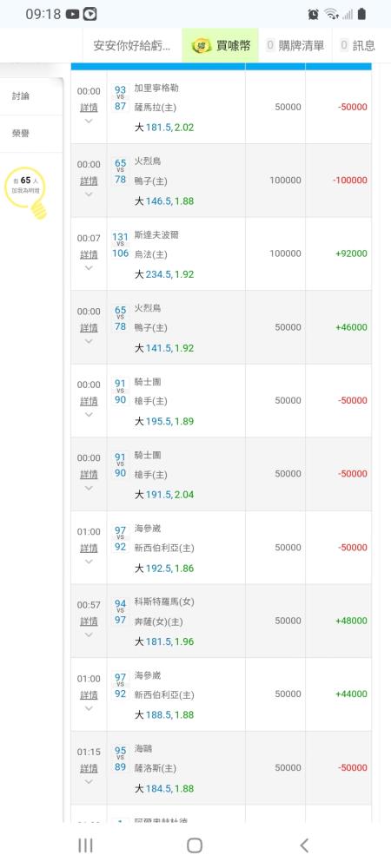Tap the 買噓幣 coin icon
391x868 pixels.
coord(202,45)
